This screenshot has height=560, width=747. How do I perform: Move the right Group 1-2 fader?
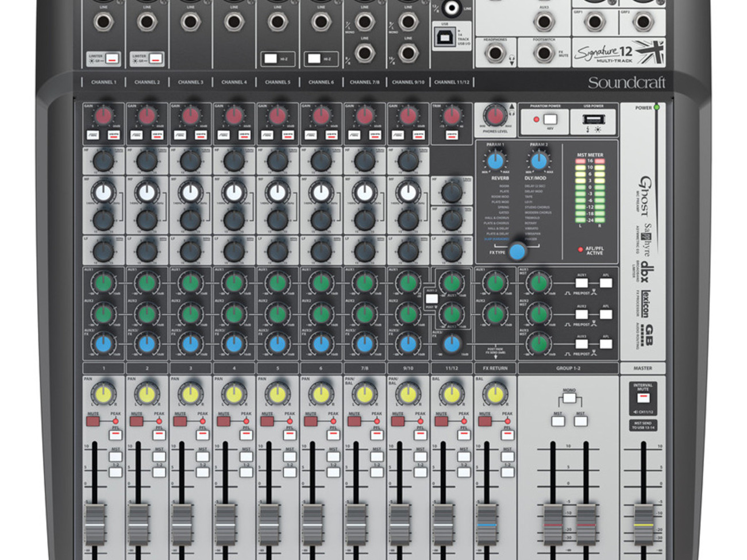point(586,524)
